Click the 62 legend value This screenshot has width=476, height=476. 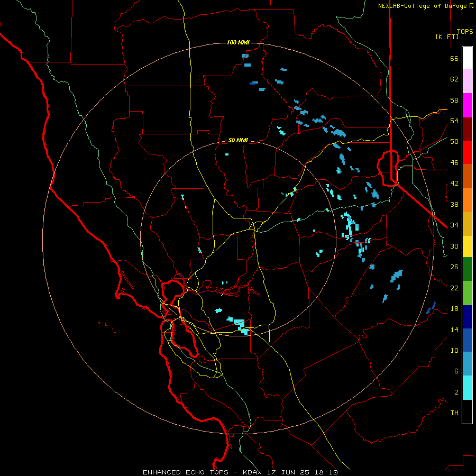(454, 79)
